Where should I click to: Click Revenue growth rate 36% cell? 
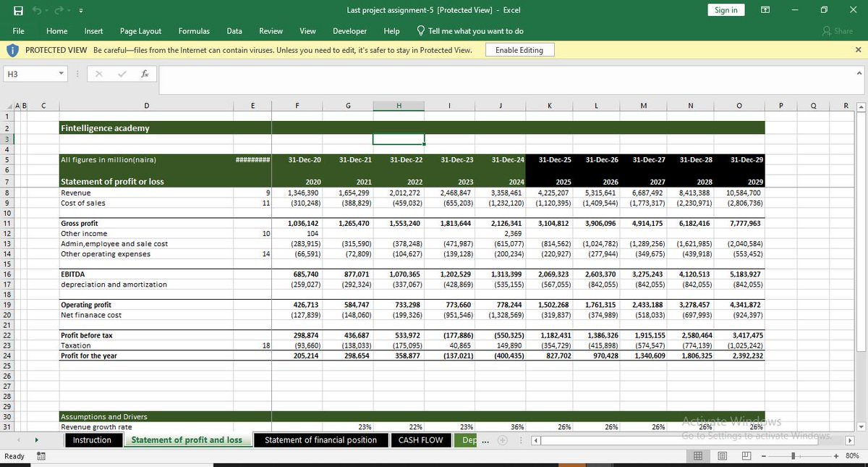[x=502, y=426]
